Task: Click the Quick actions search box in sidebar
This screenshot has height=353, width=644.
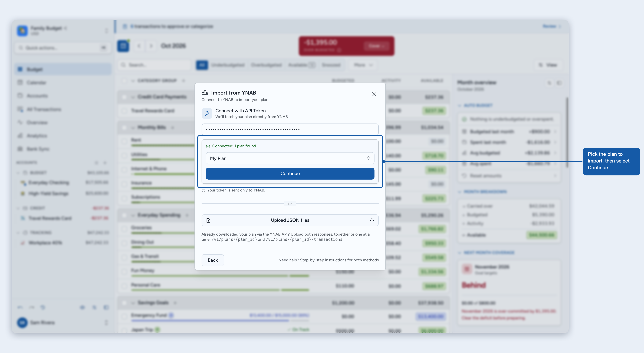Action: click(63, 48)
